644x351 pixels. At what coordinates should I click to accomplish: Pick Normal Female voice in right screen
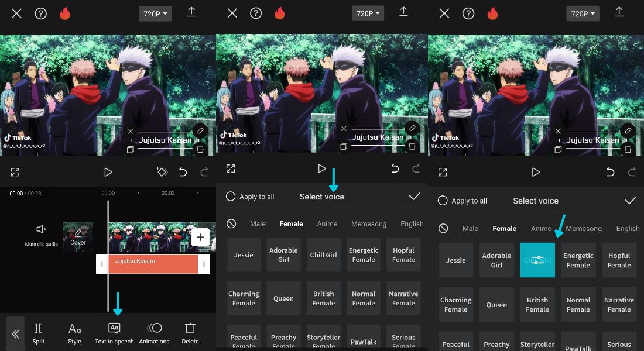click(x=578, y=305)
